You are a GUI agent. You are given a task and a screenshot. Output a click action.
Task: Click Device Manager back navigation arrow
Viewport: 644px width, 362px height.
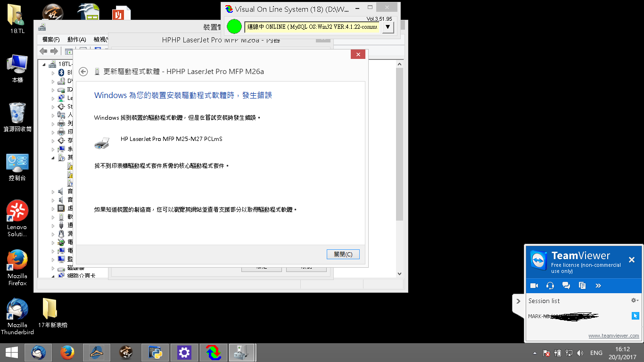pyautogui.click(x=43, y=51)
